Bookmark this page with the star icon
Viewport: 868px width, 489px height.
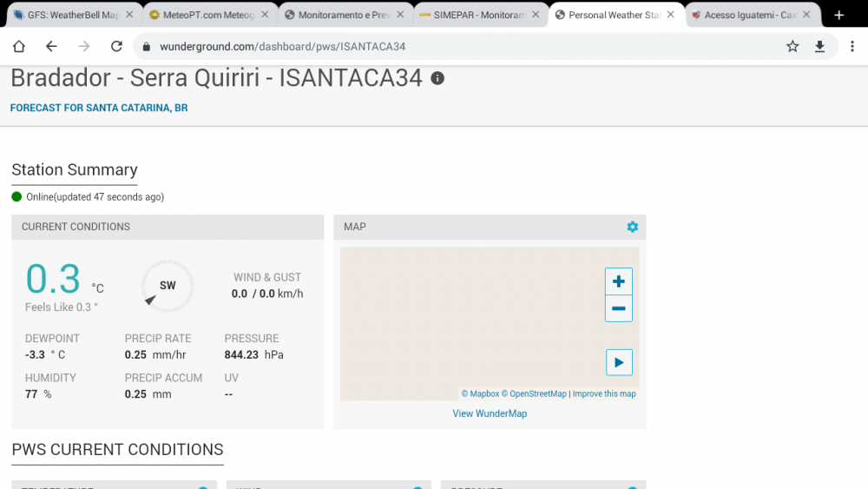click(792, 47)
